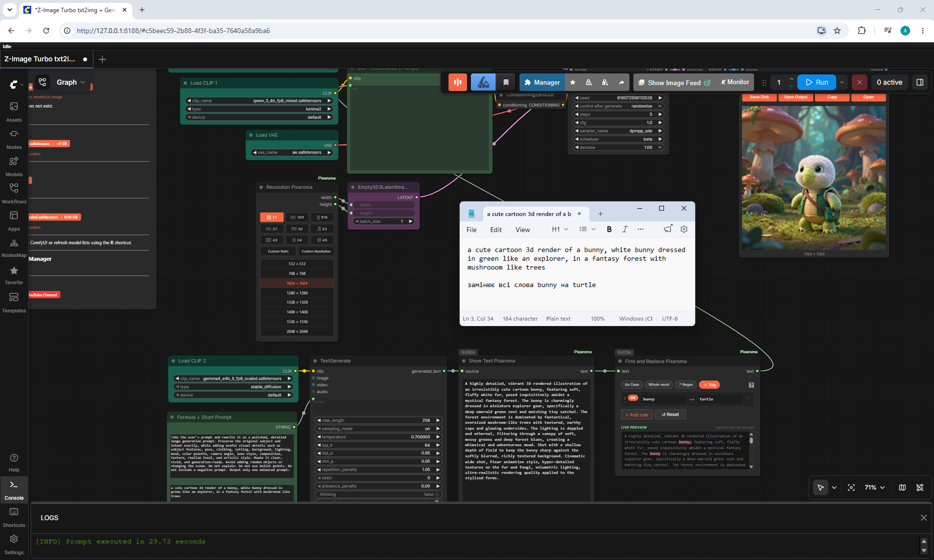
Task: Click Show Image Feed button
Action: [x=674, y=82]
